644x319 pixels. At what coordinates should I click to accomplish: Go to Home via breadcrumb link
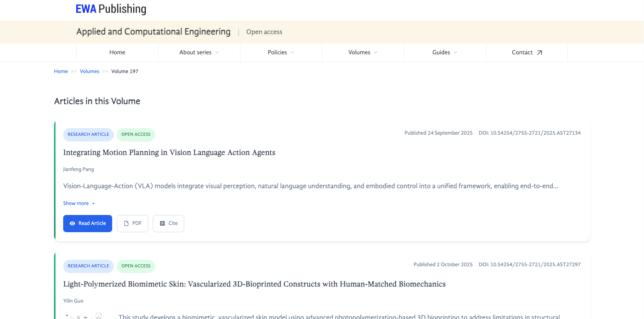(x=61, y=72)
